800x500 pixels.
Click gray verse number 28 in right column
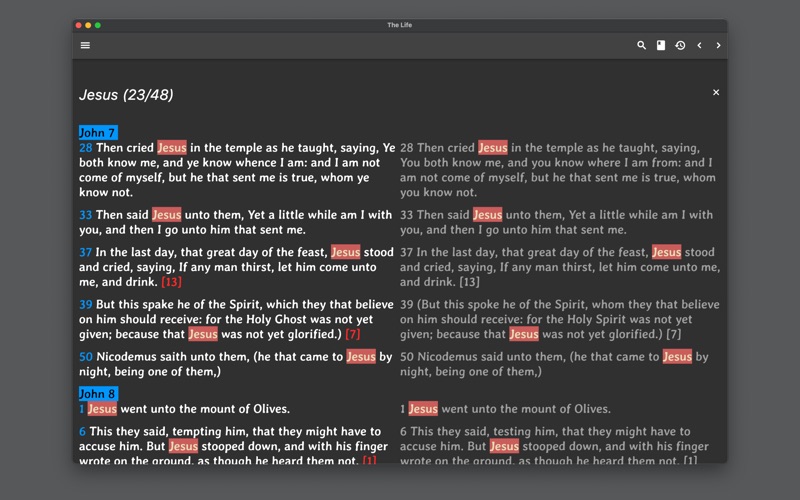coord(407,148)
